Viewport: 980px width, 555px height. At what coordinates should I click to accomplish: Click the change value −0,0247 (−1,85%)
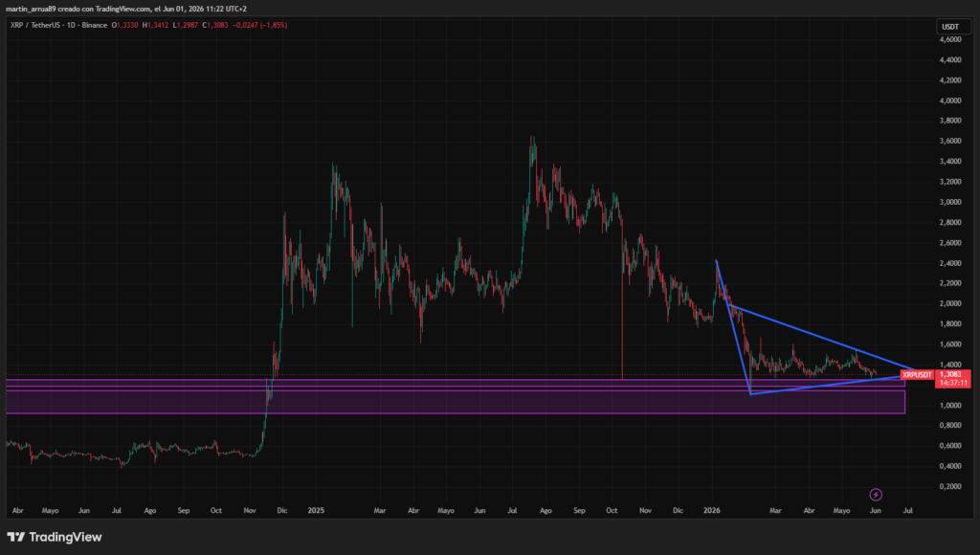tap(260, 25)
